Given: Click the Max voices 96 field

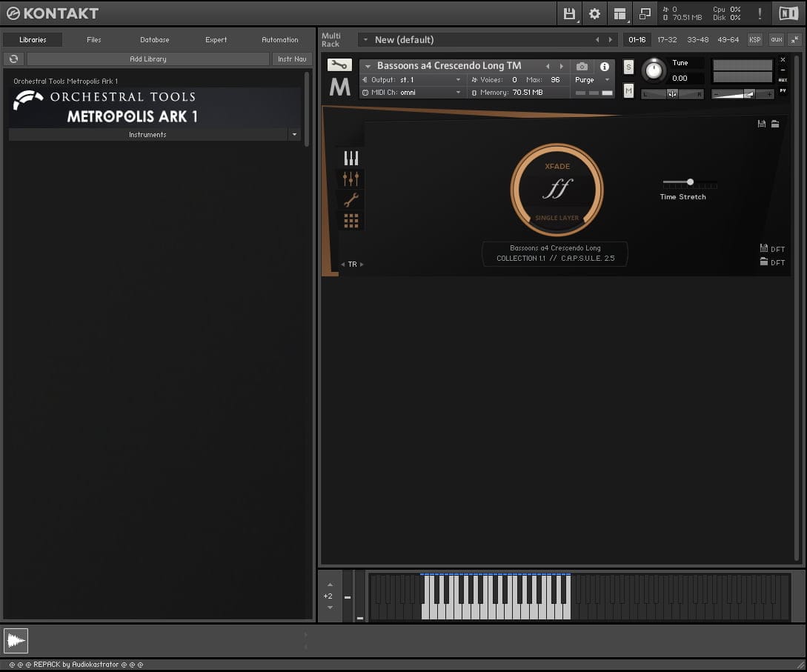Looking at the screenshot, I should 555,80.
